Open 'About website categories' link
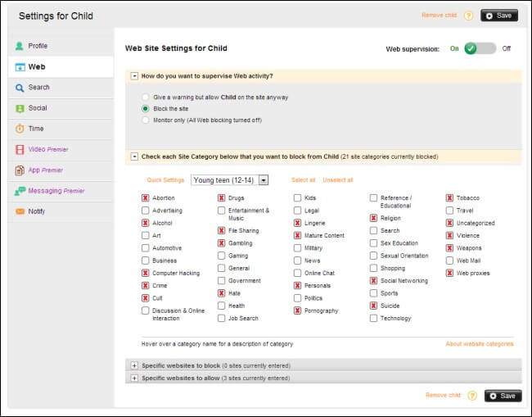532x417 pixels. point(479,344)
